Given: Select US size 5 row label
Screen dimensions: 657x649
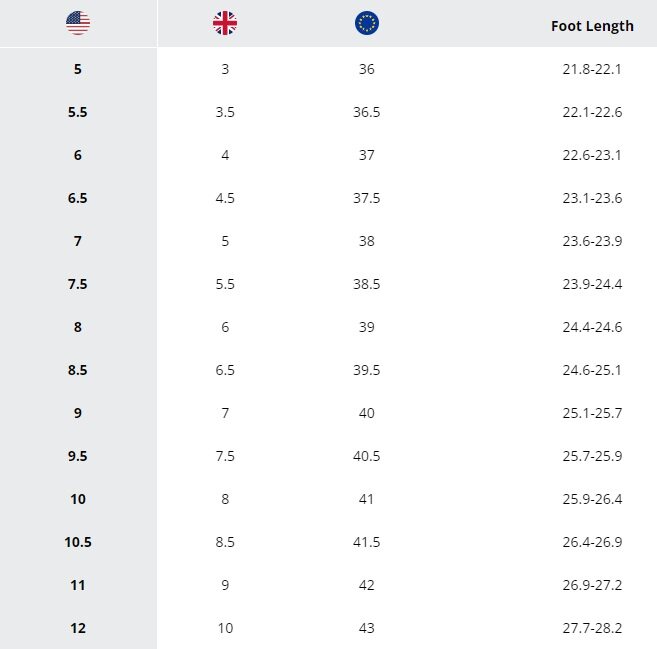Looking at the screenshot, I should [78, 69].
